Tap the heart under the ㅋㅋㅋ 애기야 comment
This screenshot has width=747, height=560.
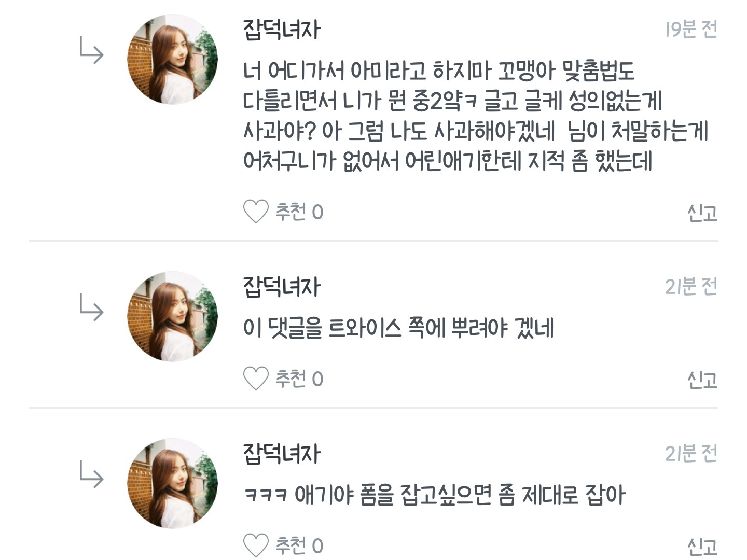point(256,545)
